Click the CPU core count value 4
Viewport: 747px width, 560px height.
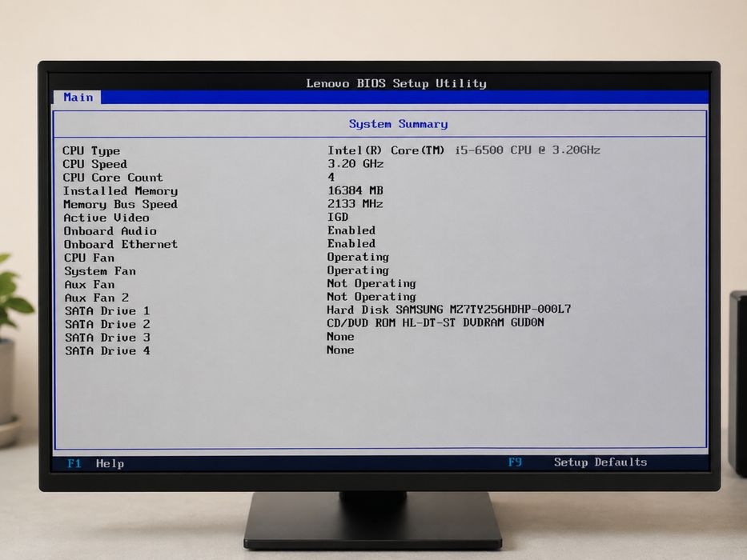click(x=331, y=177)
